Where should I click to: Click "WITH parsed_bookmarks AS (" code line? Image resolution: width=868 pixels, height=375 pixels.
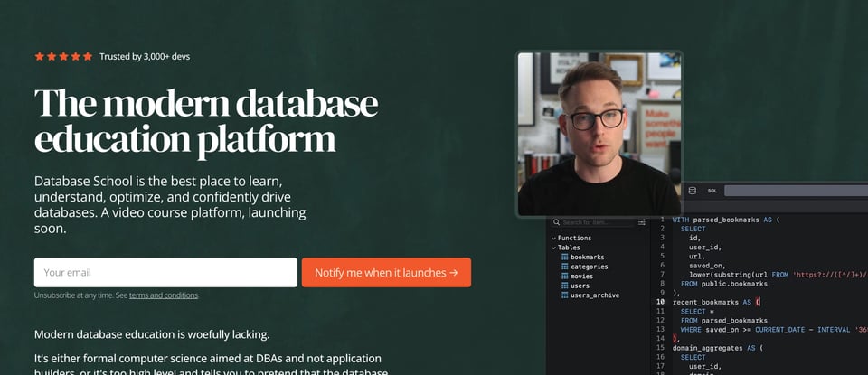click(x=726, y=220)
